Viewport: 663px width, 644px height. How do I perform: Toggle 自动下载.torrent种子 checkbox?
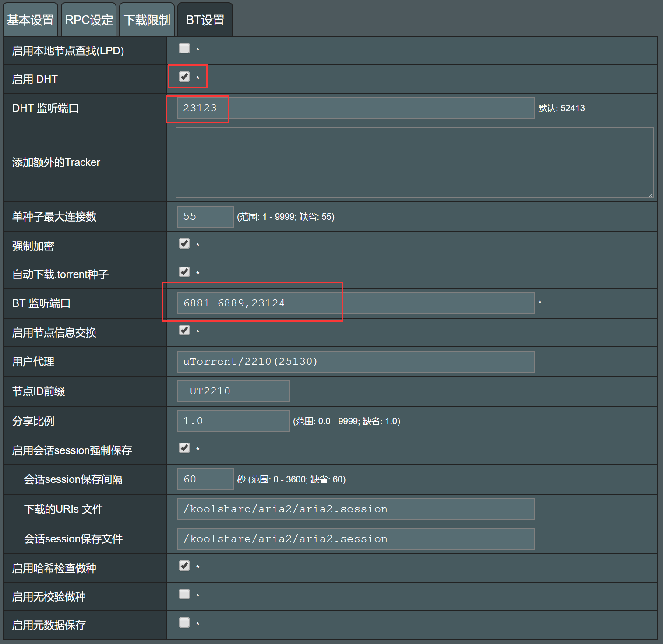click(x=184, y=272)
